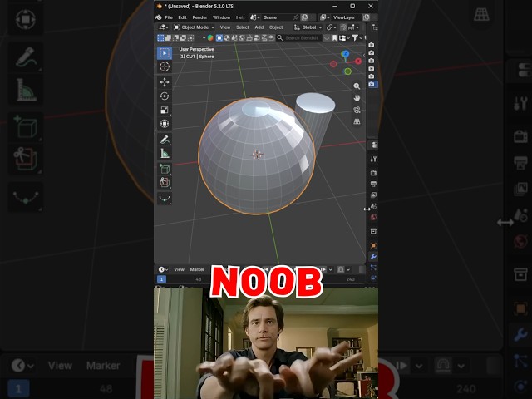532x399 pixels.
Task: Click the Zoom magnifier viewport icon
Action: tap(357, 86)
